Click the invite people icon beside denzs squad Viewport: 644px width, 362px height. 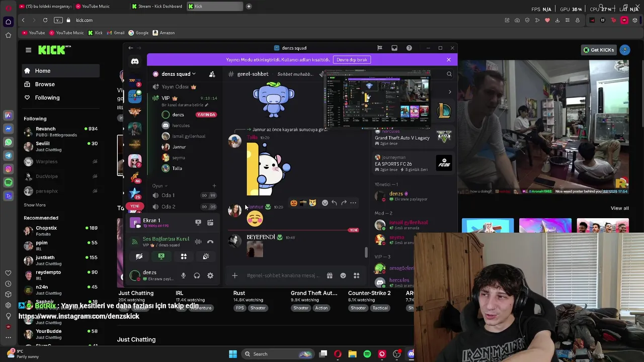[x=212, y=74]
